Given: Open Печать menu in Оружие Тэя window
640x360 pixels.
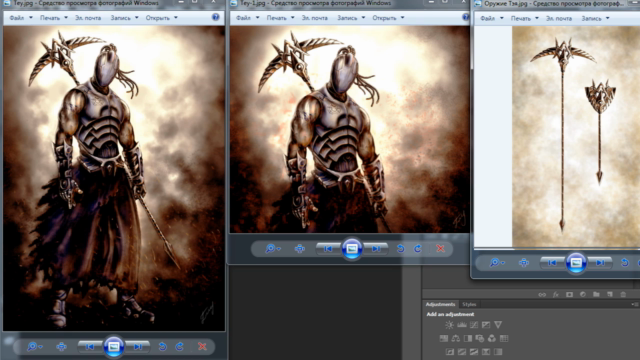Looking at the screenshot, I should click(524, 18).
